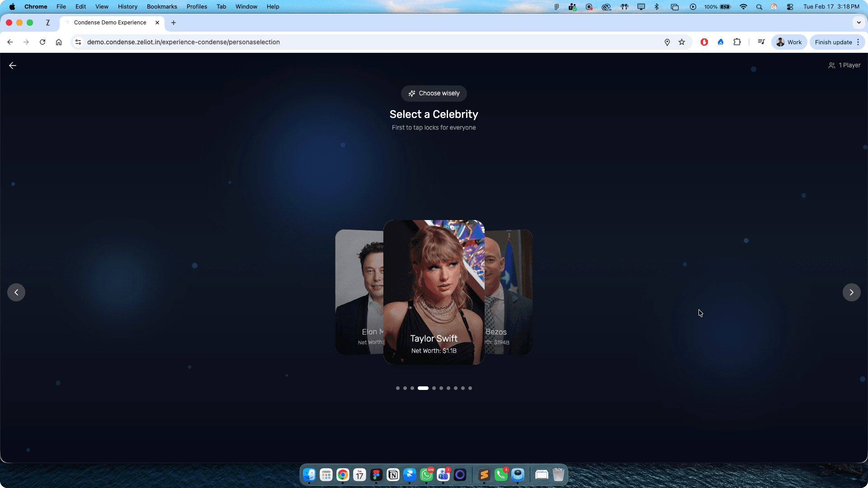868x488 pixels.
Task: Click the location permission icon in address bar
Action: (x=667, y=42)
